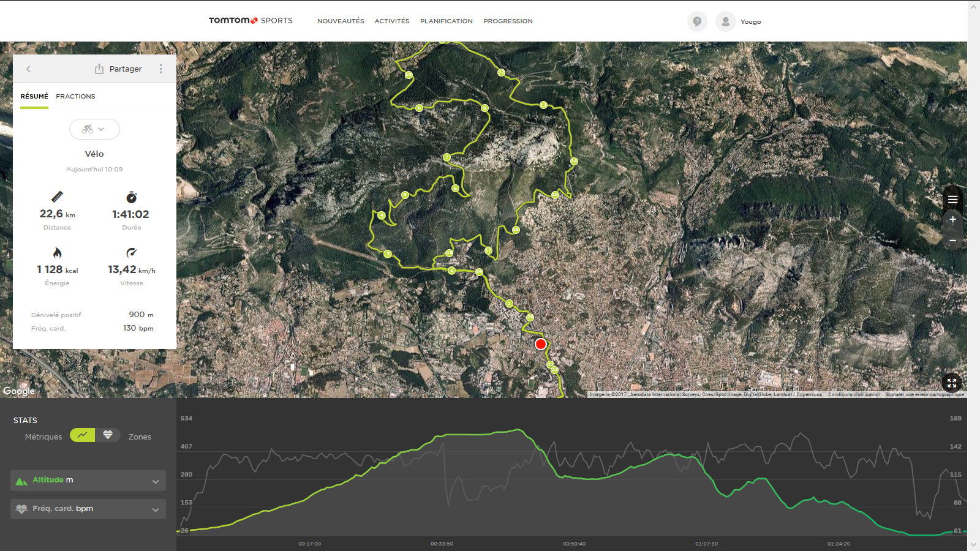Click kilometer marker 10 on the route

(409, 75)
